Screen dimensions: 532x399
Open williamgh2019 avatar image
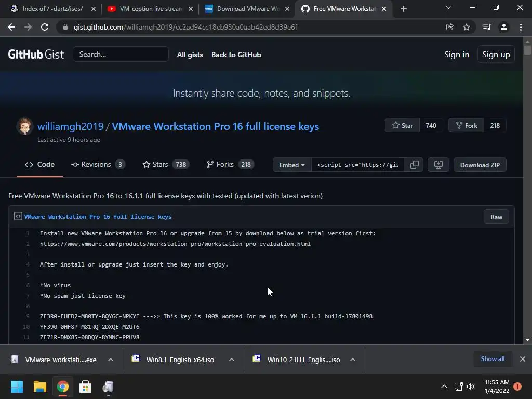pyautogui.click(x=24, y=126)
